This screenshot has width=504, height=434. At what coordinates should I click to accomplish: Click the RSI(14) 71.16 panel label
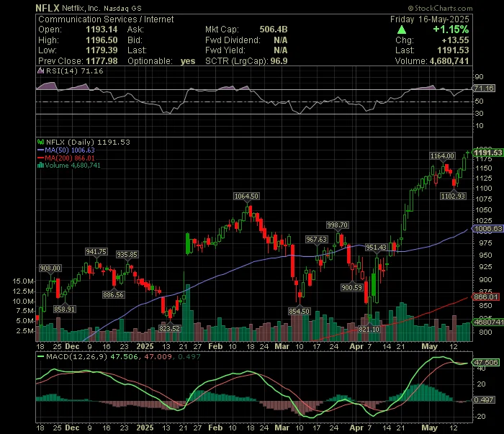click(x=75, y=71)
